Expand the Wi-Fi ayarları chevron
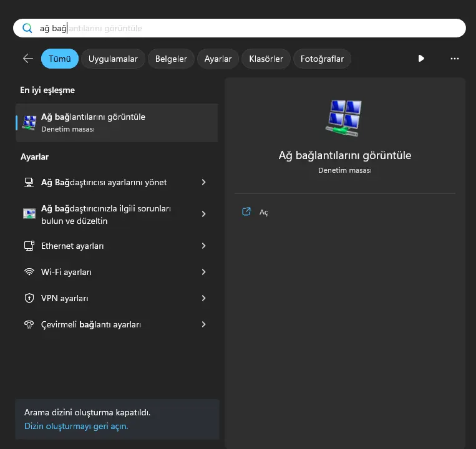476x449 pixels. pos(203,272)
